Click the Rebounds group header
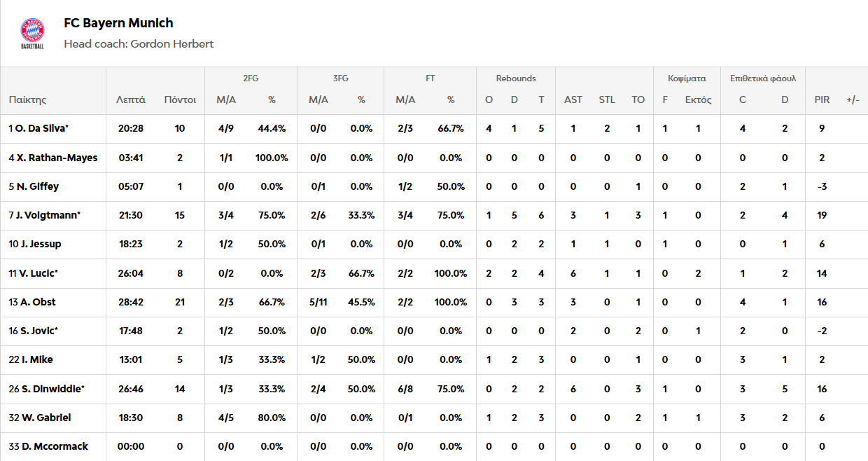 click(x=516, y=78)
